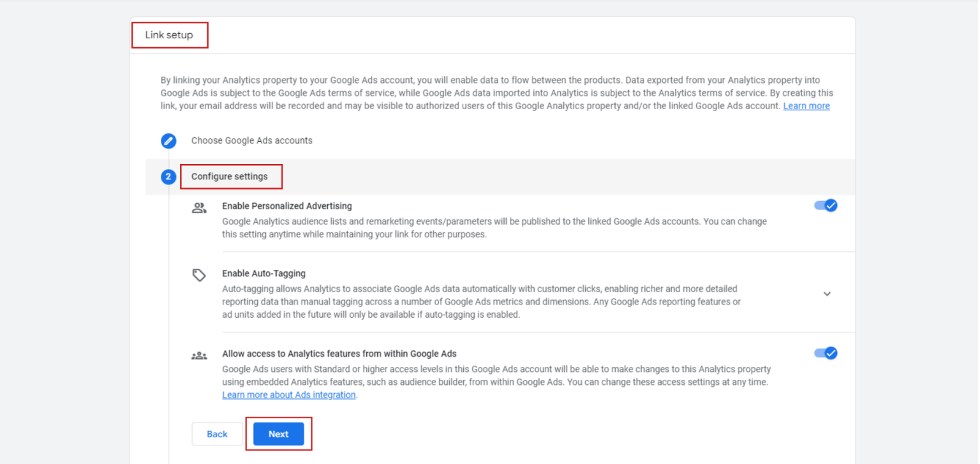The width and height of the screenshot is (980, 464).
Task: Go Back to the previous step
Action: (x=217, y=434)
